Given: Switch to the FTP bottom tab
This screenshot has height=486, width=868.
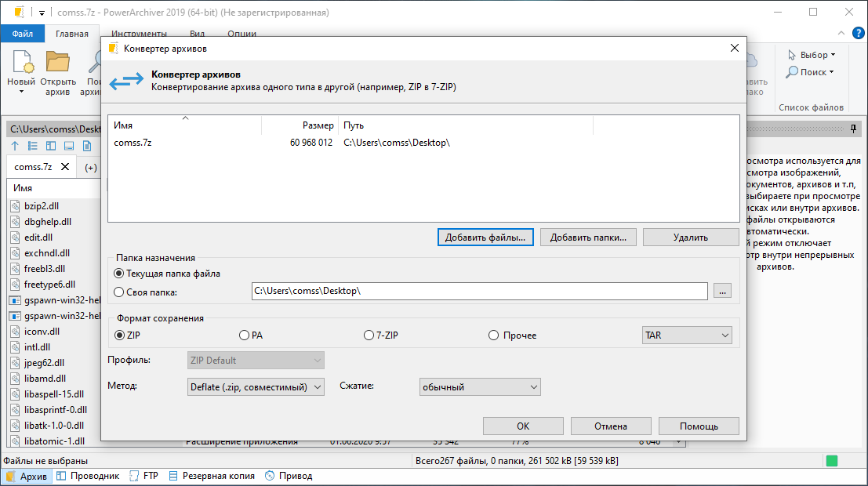Looking at the screenshot, I should (x=144, y=476).
